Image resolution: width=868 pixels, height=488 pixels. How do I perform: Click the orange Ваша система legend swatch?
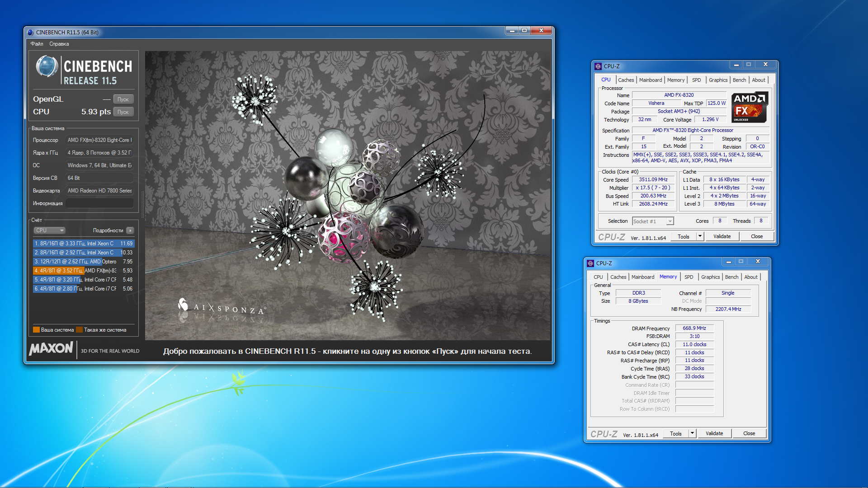click(36, 330)
